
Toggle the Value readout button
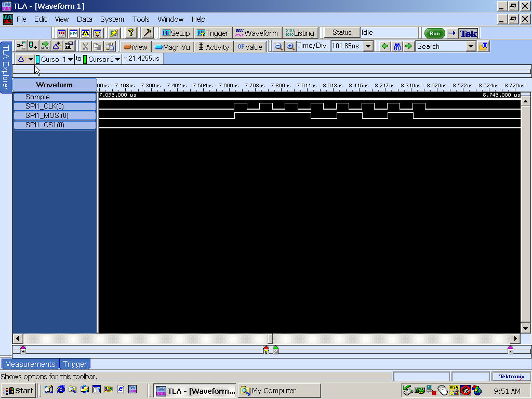click(250, 47)
